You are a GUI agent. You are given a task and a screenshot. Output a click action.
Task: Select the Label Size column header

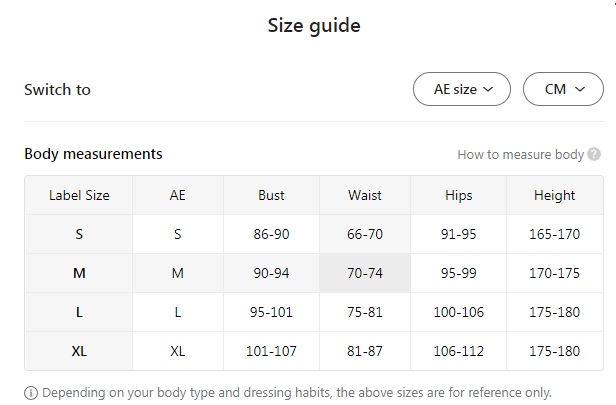click(x=79, y=195)
